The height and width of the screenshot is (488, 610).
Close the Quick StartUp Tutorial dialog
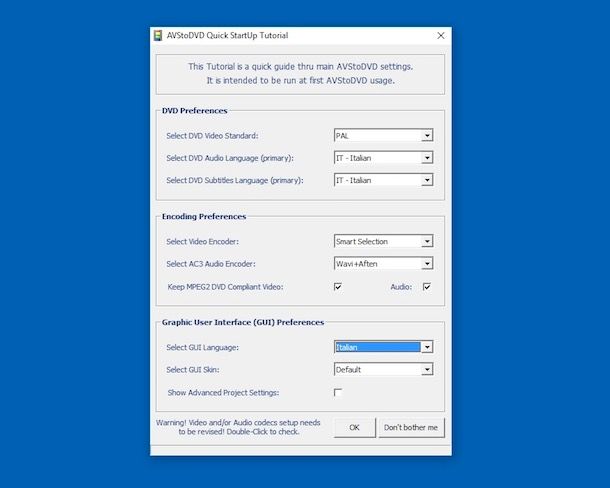441,35
